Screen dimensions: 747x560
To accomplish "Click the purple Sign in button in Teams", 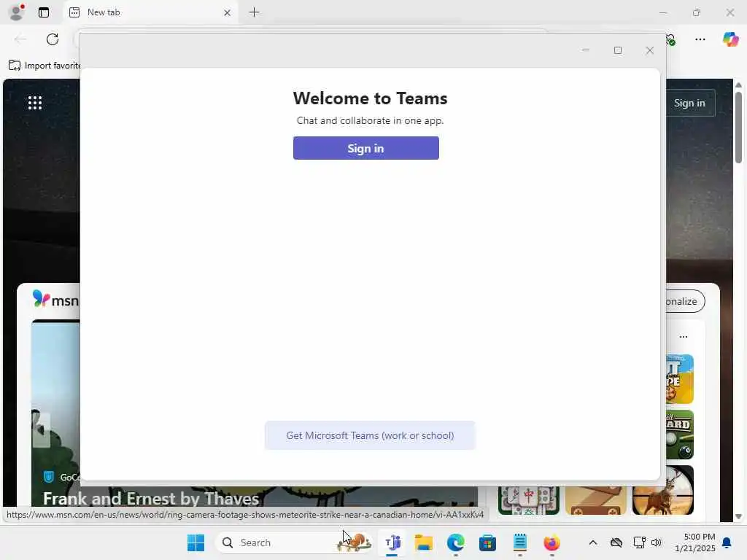I will (366, 148).
